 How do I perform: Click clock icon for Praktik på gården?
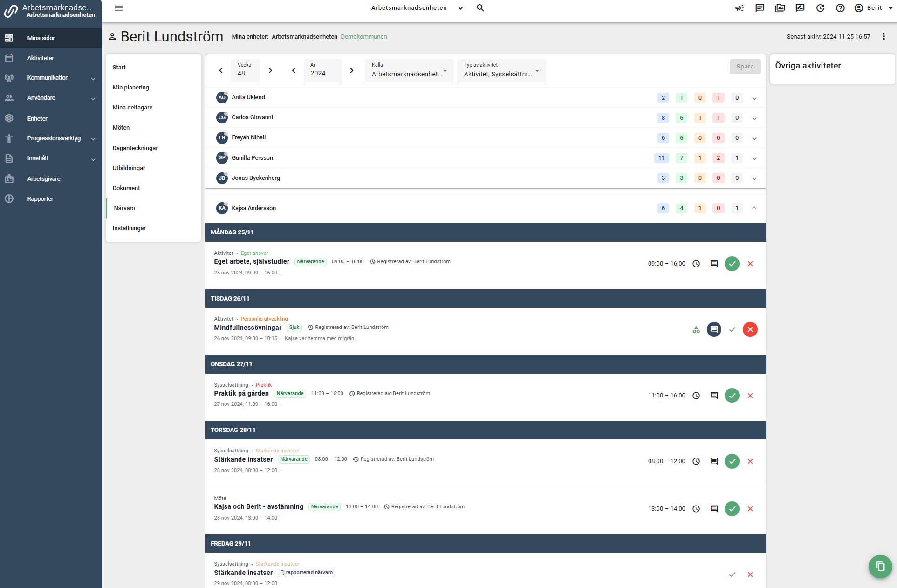point(696,396)
